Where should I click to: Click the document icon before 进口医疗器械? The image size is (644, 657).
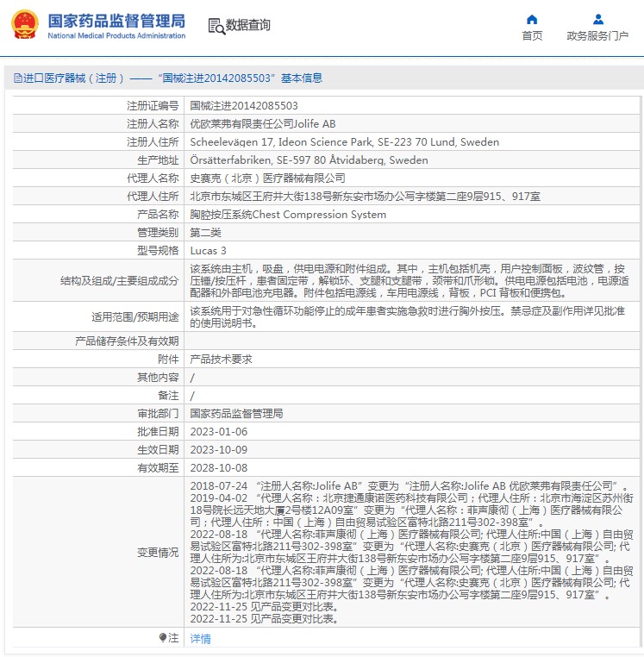(x=18, y=78)
